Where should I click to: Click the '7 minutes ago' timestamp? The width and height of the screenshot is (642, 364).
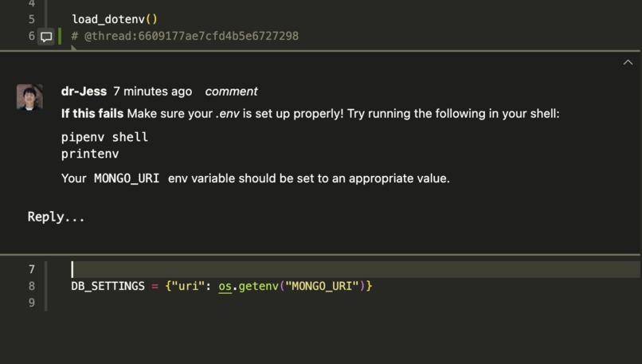point(153,92)
